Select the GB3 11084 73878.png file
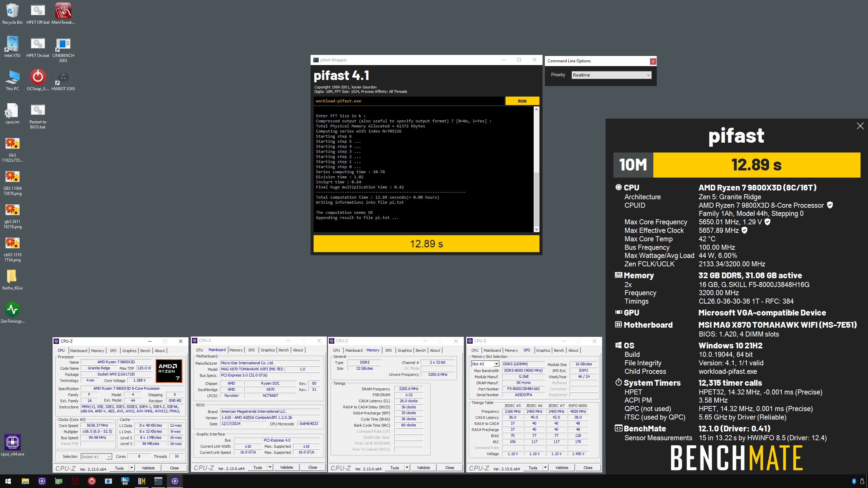Image resolution: width=868 pixels, height=488 pixels. 12,182
